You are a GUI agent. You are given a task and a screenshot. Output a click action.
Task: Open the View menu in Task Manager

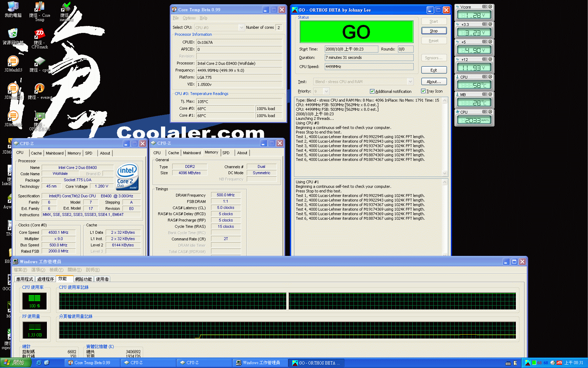click(56, 270)
